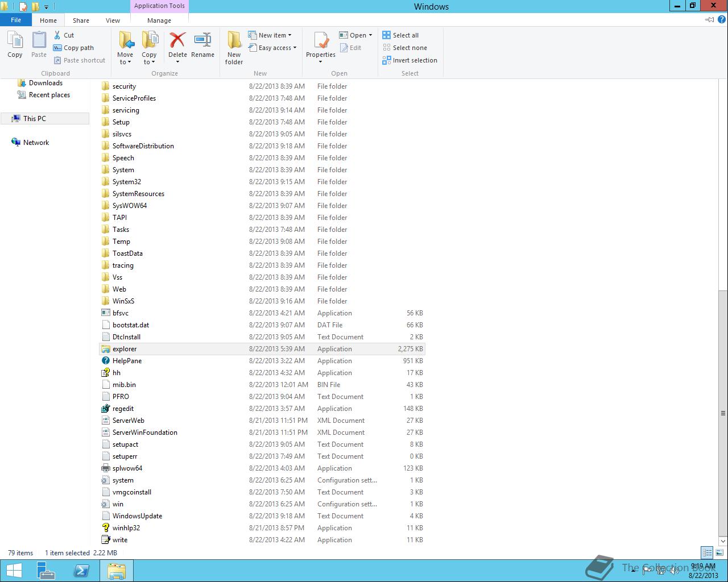The height and width of the screenshot is (582, 728).
Task: Expand the Open button dropdown
Action: click(x=370, y=35)
